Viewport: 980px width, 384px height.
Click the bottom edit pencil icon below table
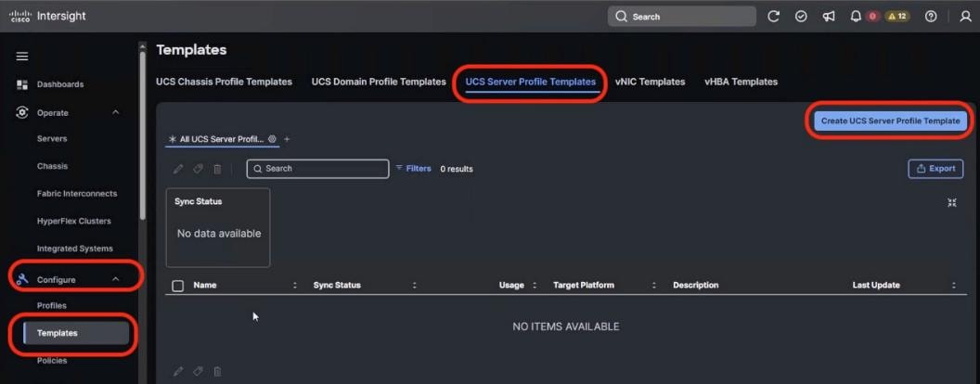[x=178, y=372]
